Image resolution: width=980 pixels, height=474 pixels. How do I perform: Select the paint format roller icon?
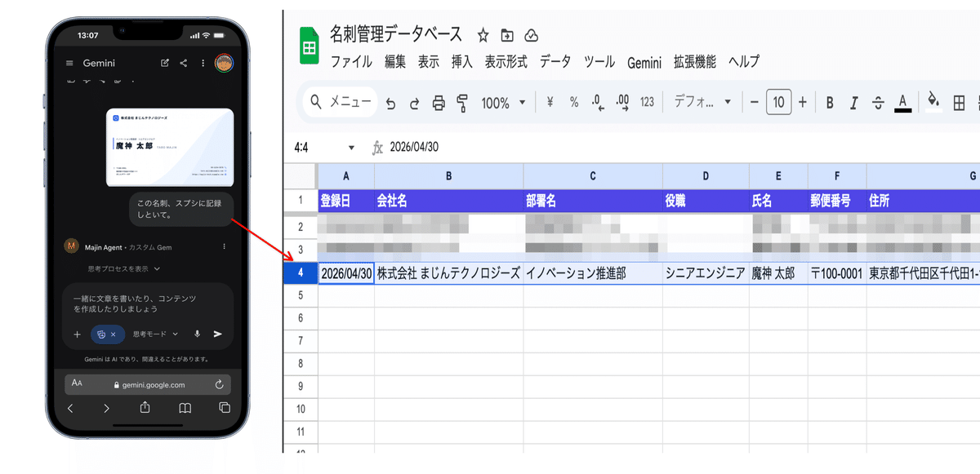(462, 103)
